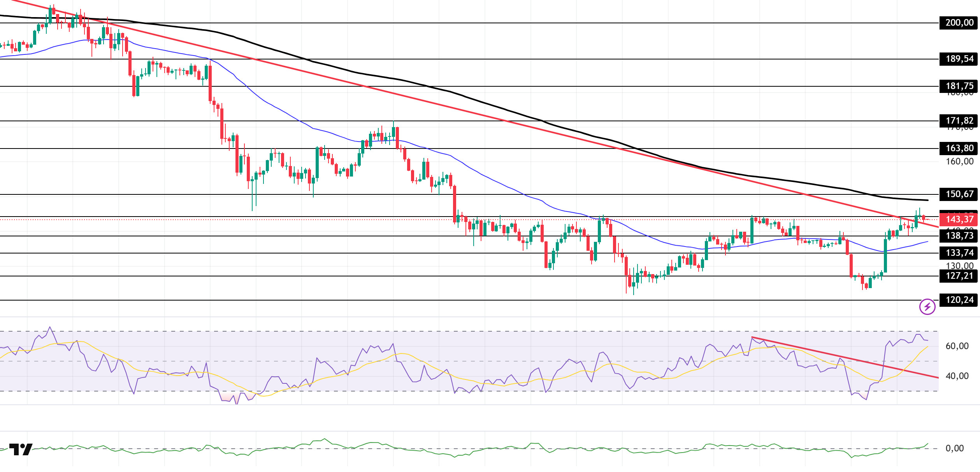This screenshot has height=472, width=980.
Task: Select the 189,54 price label
Action: click(959, 59)
